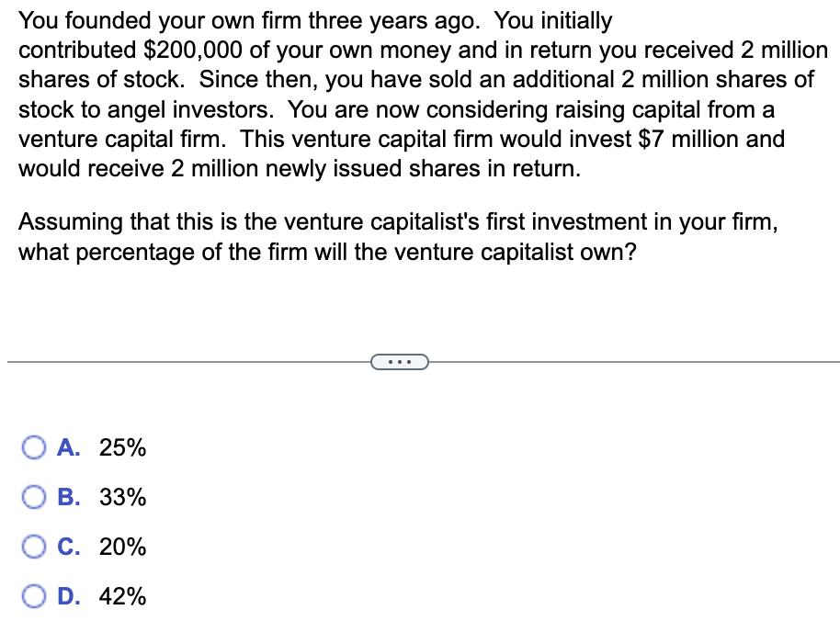840x621 pixels.
Task: Click the 25% answer text
Action: [122, 447]
